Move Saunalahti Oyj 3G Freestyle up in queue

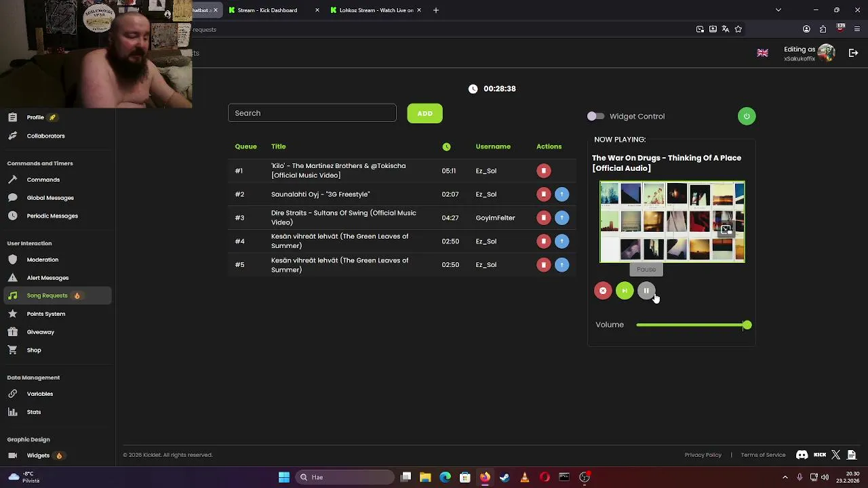561,195
